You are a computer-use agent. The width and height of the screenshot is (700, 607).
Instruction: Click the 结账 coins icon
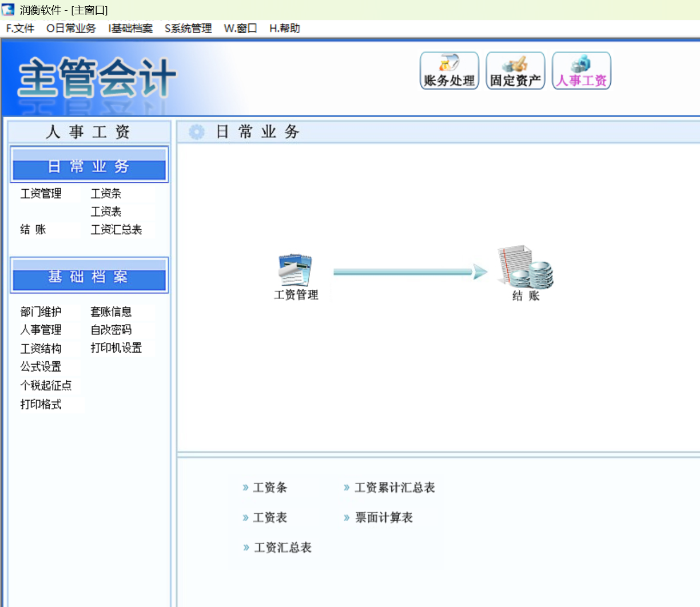tap(526, 267)
